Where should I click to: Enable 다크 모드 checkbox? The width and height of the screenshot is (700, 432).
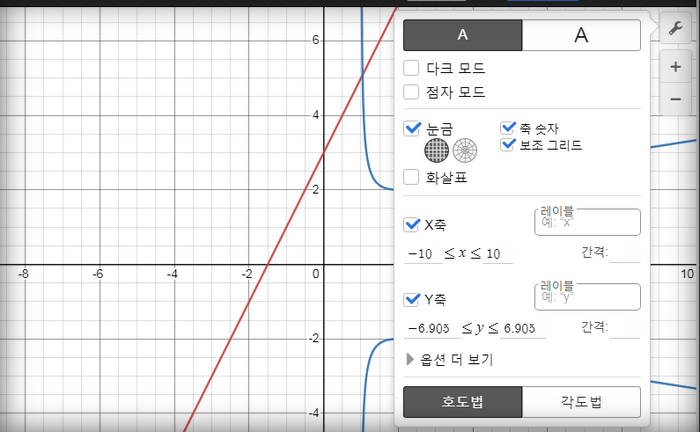411,68
